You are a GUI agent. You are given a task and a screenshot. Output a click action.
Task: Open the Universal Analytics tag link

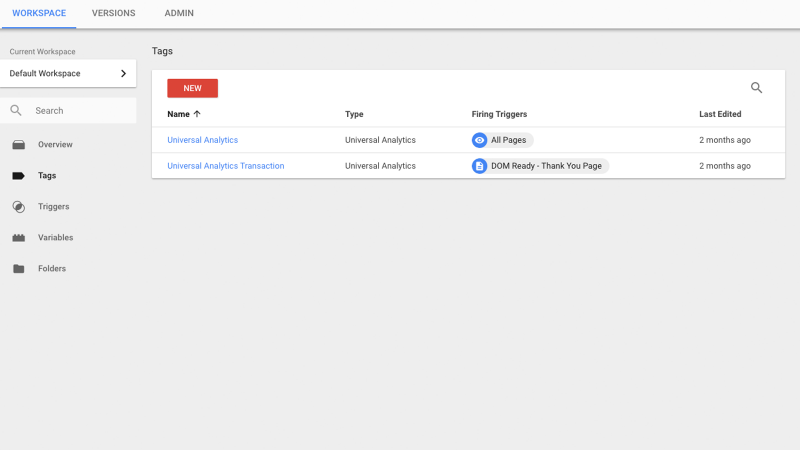tap(203, 140)
